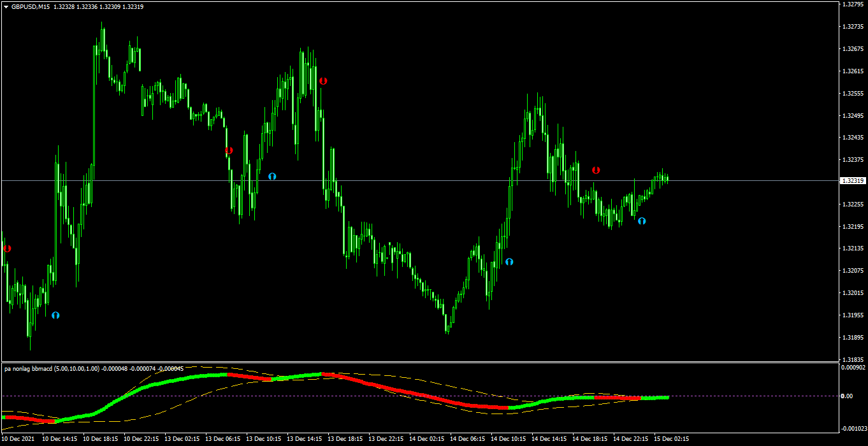Click the 14 Dec 22:15 time label
The height and width of the screenshot is (446, 868).
click(x=631, y=440)
